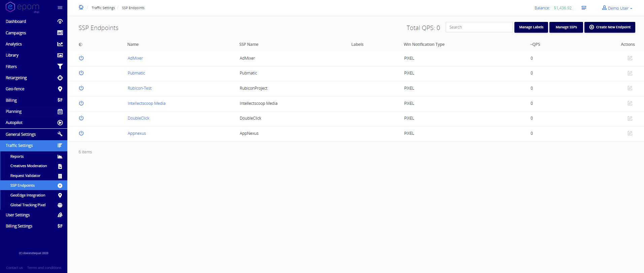Click the Dashboard gauge icon
644x273 pixels.
point(60,21)
